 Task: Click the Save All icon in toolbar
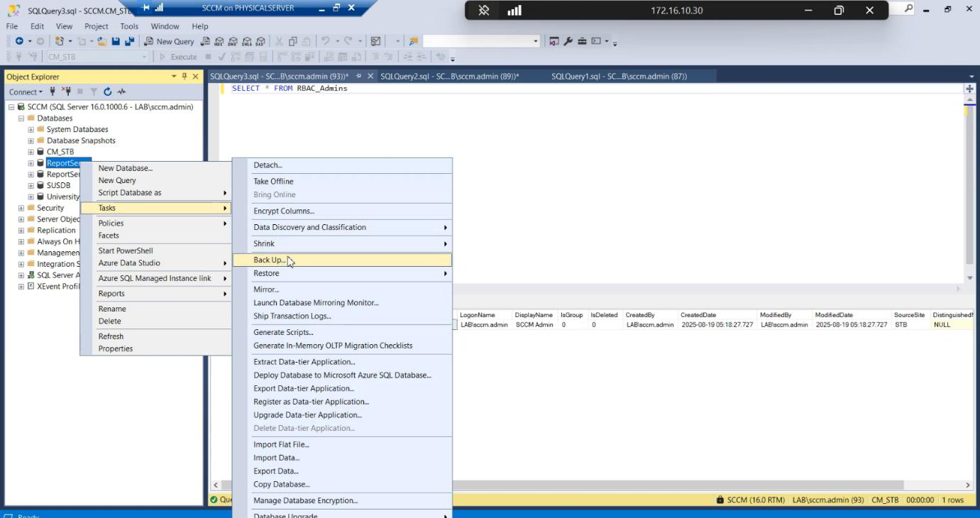pos(129,41)
